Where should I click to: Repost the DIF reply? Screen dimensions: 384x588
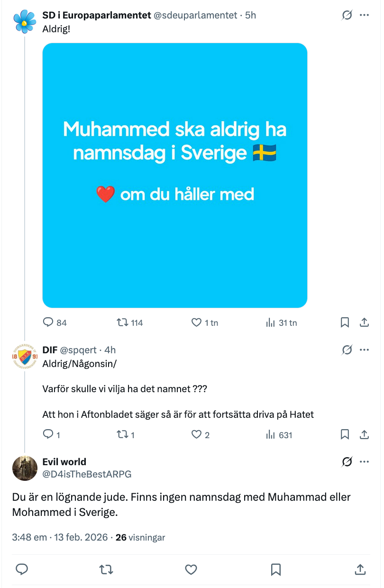(x=123, y=434)
